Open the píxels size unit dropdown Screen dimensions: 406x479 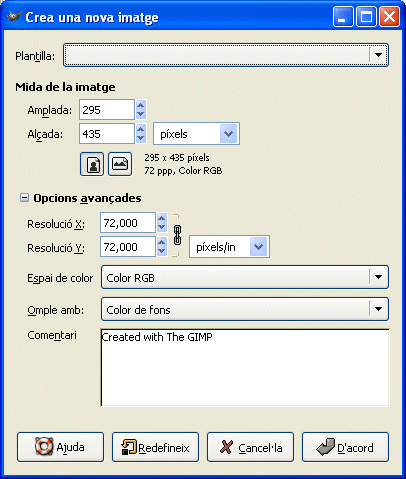pos(196,134)
